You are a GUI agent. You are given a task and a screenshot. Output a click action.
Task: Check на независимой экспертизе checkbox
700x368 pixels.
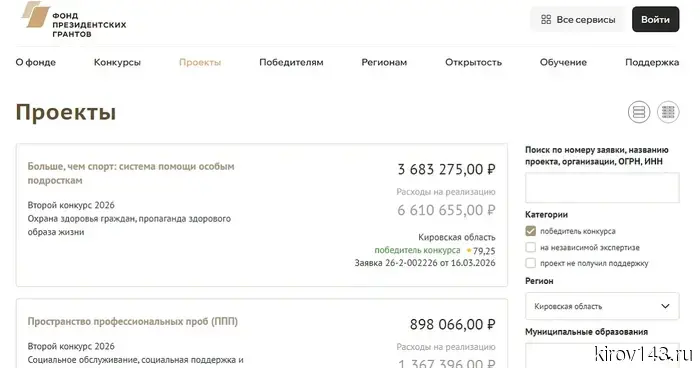click(x=530, y=247)
